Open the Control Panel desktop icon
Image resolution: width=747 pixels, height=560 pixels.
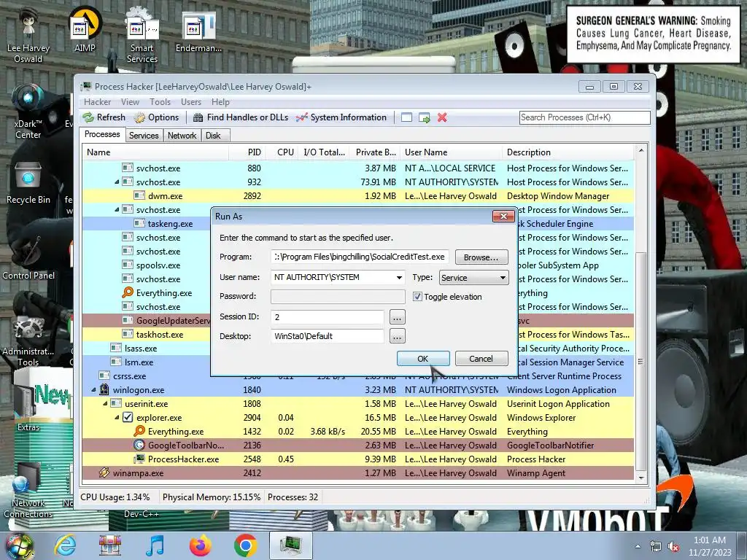[x=28, y=260]
